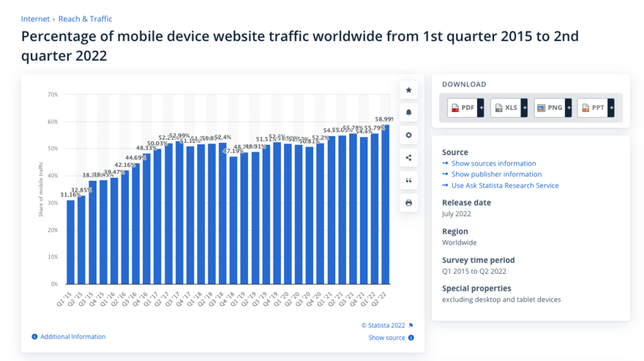Click the Q1 2015 to Q2 2022 survey period
The width and height of the screenshot is (644, 361).
(x=474, y=272)
